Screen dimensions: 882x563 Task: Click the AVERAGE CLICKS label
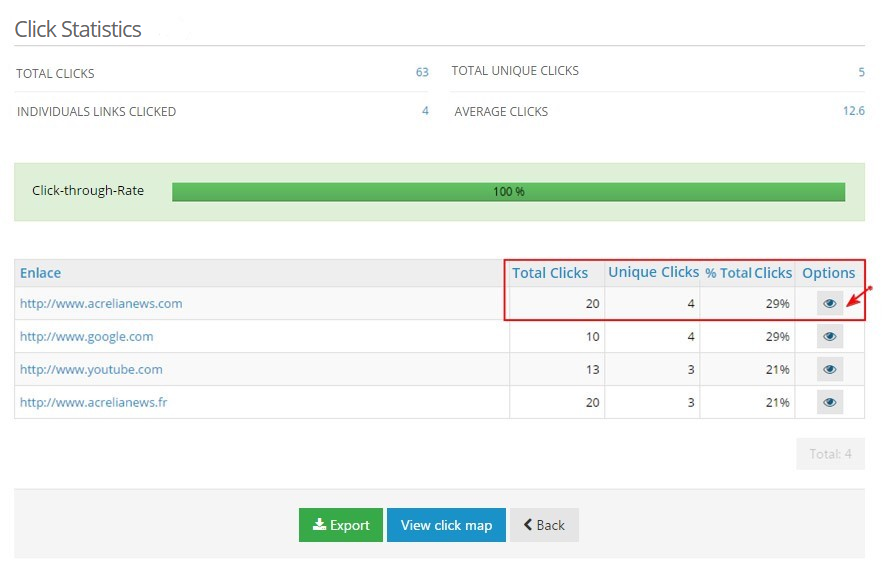(x=501, y=112)
